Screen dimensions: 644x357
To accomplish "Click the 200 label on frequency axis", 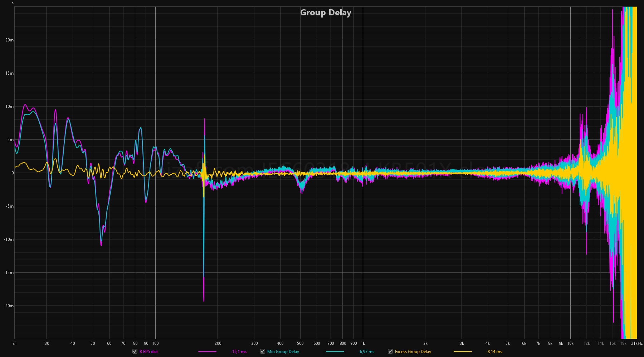I will click(218, 343).
